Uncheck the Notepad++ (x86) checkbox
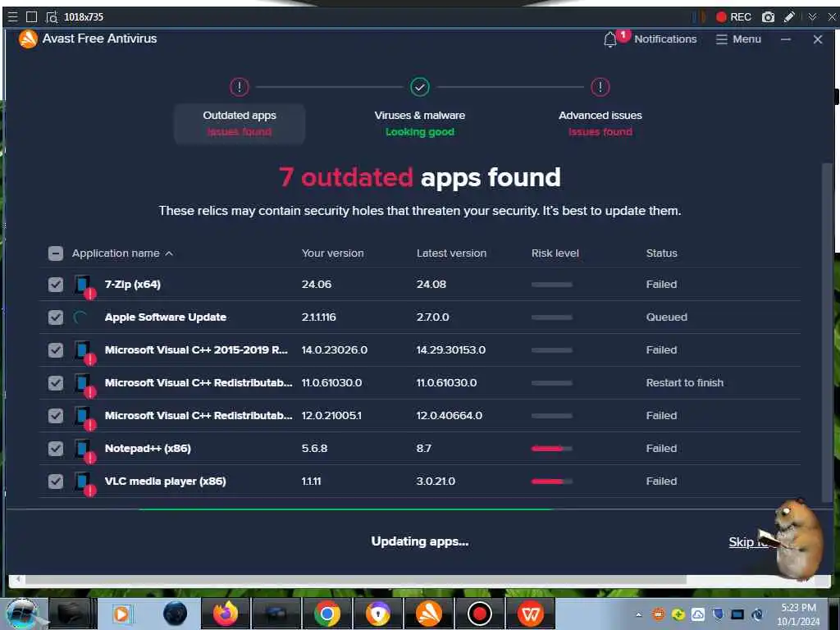Viewport: 840px width, 630px height. [x=56, y=449]
